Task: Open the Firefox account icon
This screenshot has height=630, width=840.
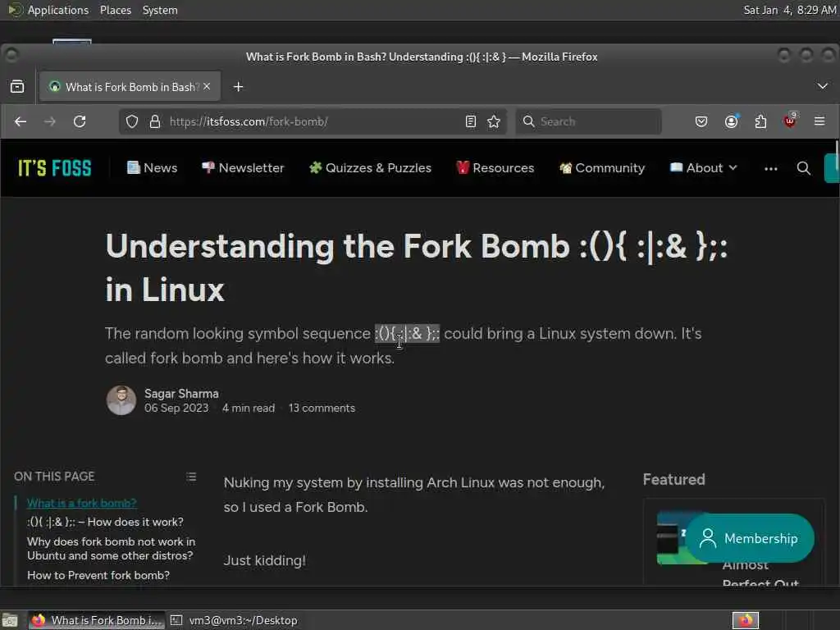Action: [731, 121]
